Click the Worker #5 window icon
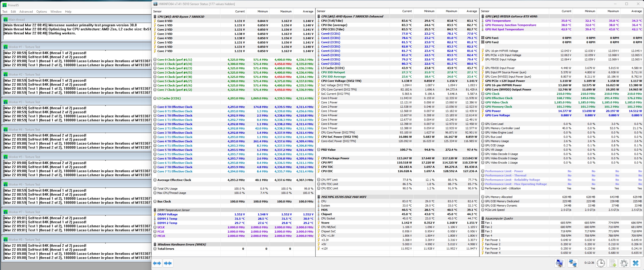 6,157
